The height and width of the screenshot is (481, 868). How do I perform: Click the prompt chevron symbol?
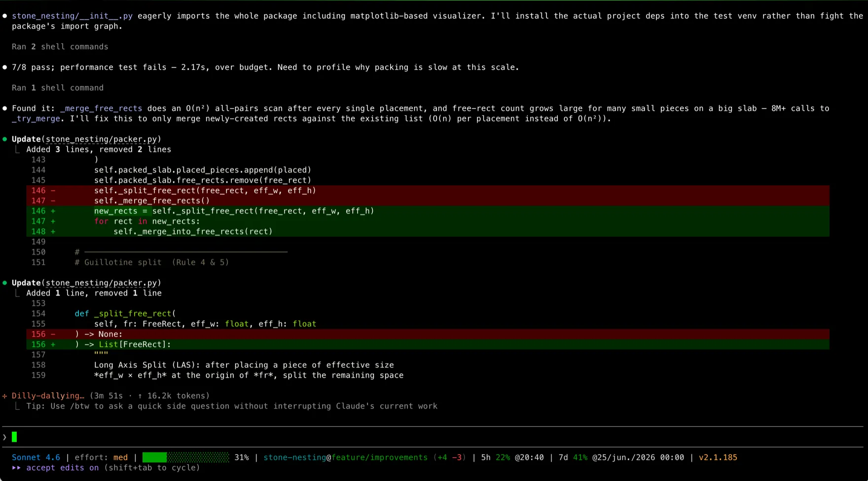(5, 437)
